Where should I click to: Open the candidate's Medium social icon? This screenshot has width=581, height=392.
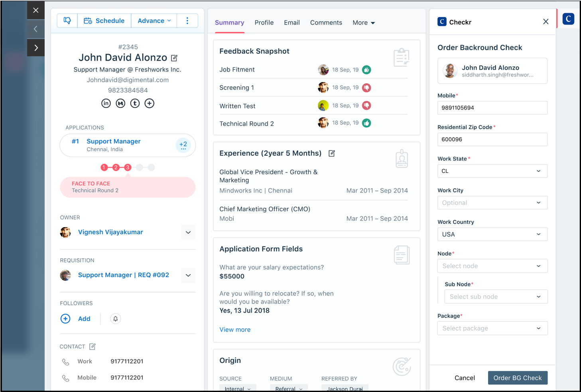[x=120, y=103]
